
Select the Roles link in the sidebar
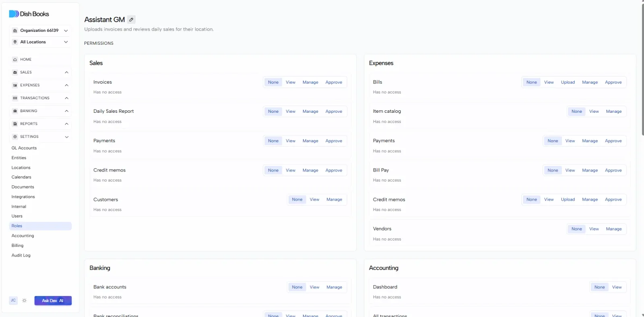(40, 226)
